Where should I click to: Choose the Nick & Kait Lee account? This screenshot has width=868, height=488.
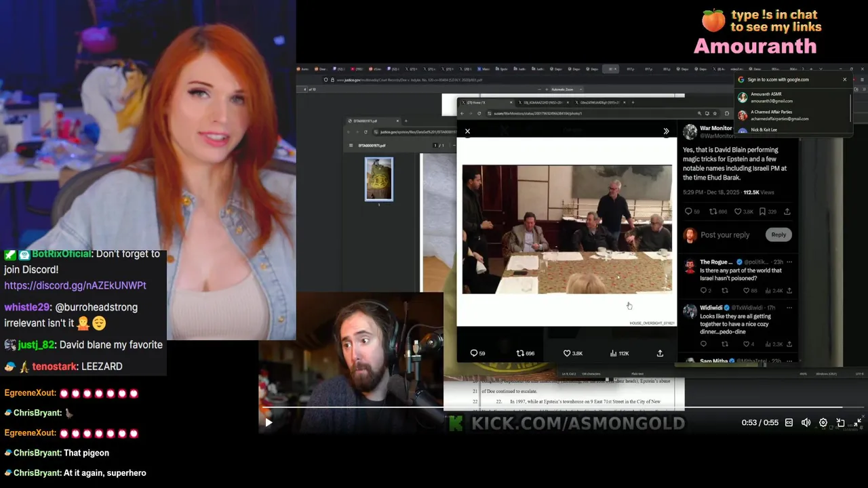pos(790,129)
